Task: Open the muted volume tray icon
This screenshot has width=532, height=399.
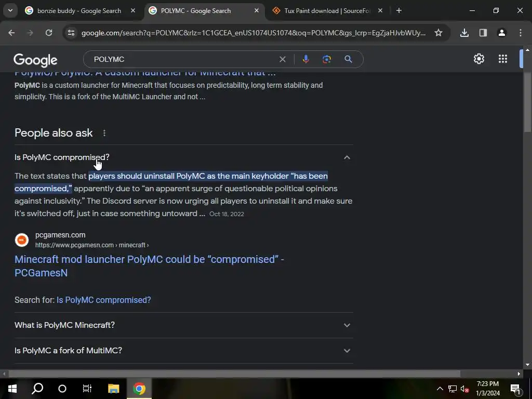Action: click(465, 389)
